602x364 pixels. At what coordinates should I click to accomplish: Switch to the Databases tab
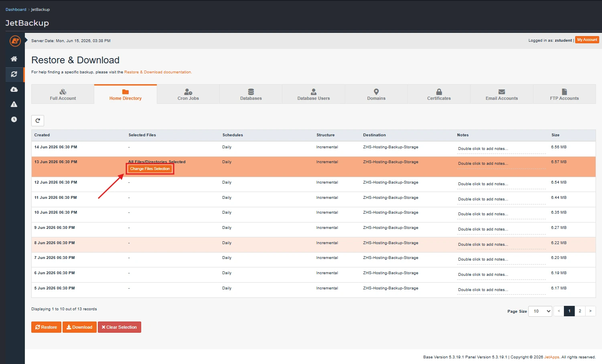coord(251,94)
